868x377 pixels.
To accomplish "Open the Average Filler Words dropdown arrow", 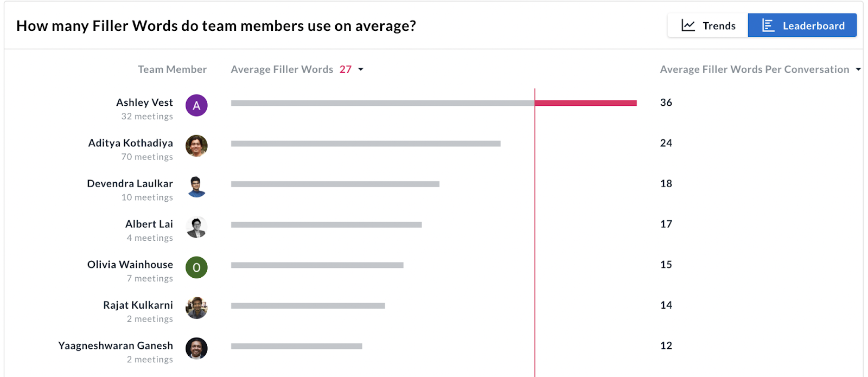I will point(361,69).
